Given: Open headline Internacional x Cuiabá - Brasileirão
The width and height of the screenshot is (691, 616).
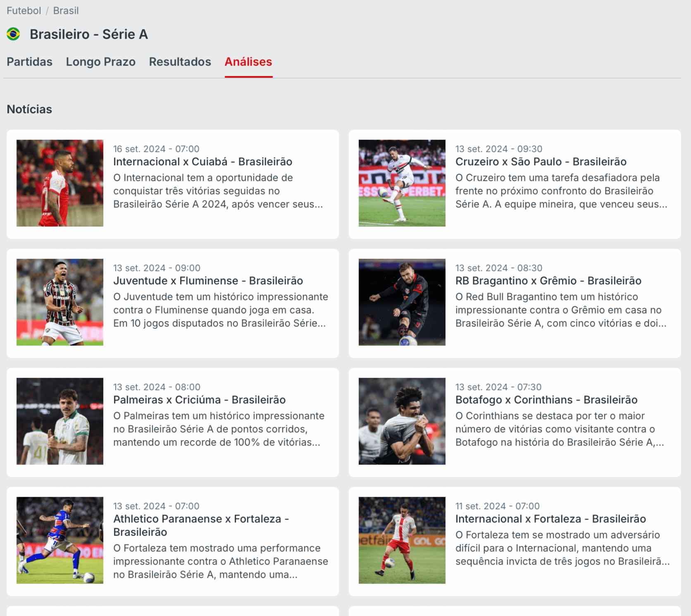Looking at the screenshot, I should click(203, 162).
